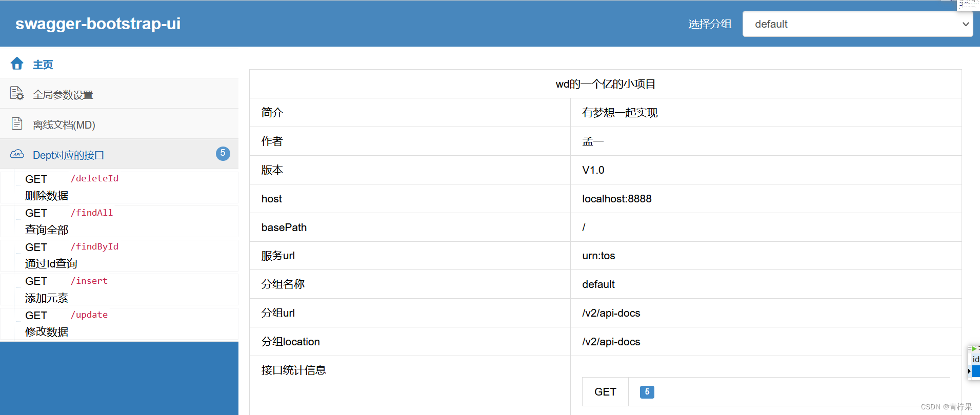
Task: Click the 服务url value urn:tos
Action: point(598,256)
